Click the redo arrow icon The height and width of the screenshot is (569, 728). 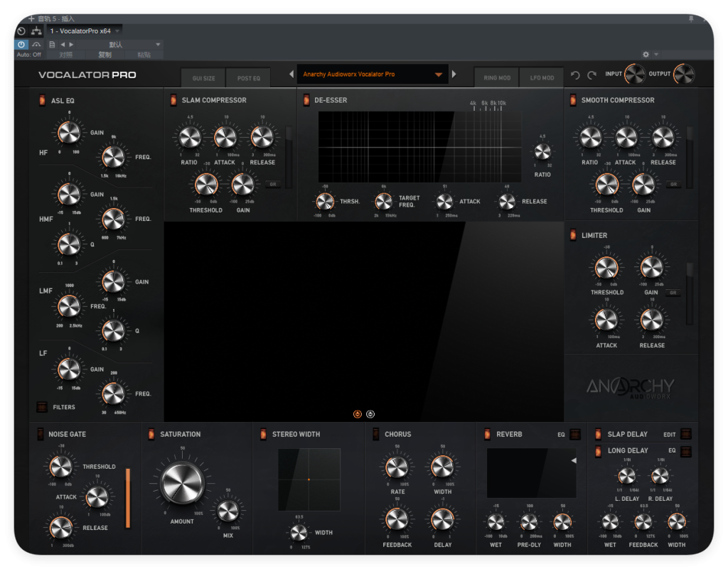pos(592,75)
